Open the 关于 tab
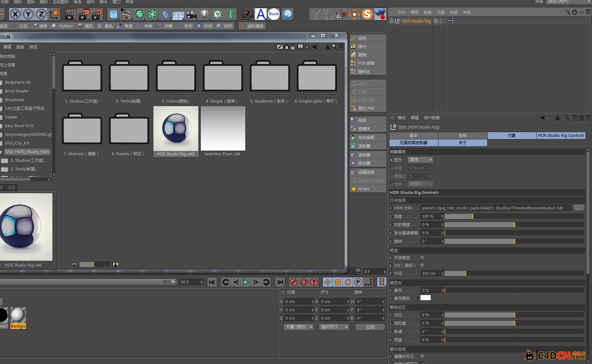The height and width of the screenshot is (364, 592). [463, 143]
